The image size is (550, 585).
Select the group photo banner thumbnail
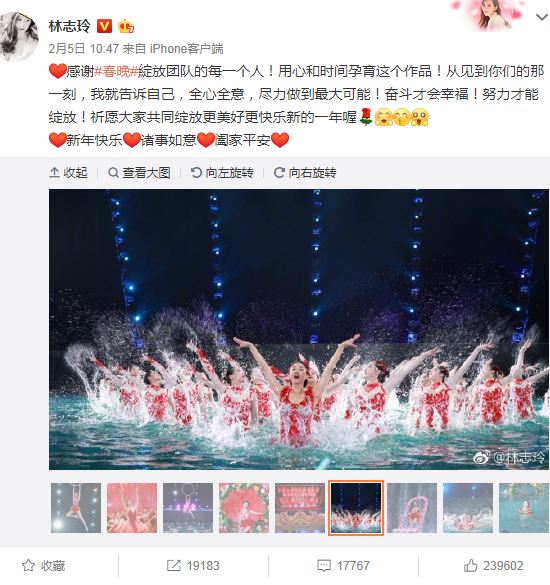(300, 508)
